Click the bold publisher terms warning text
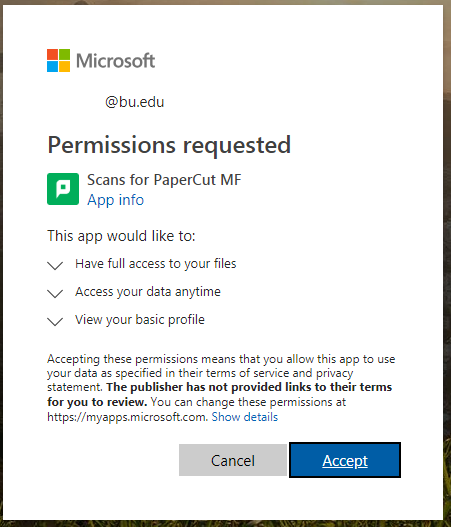The image size is (451, 527). (x=219, y=394)
